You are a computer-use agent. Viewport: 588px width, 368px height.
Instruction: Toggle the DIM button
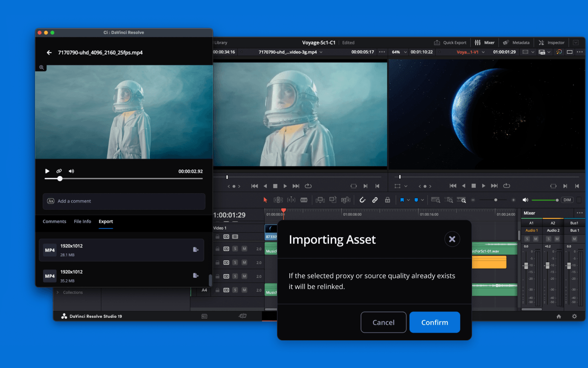[567, 200]
